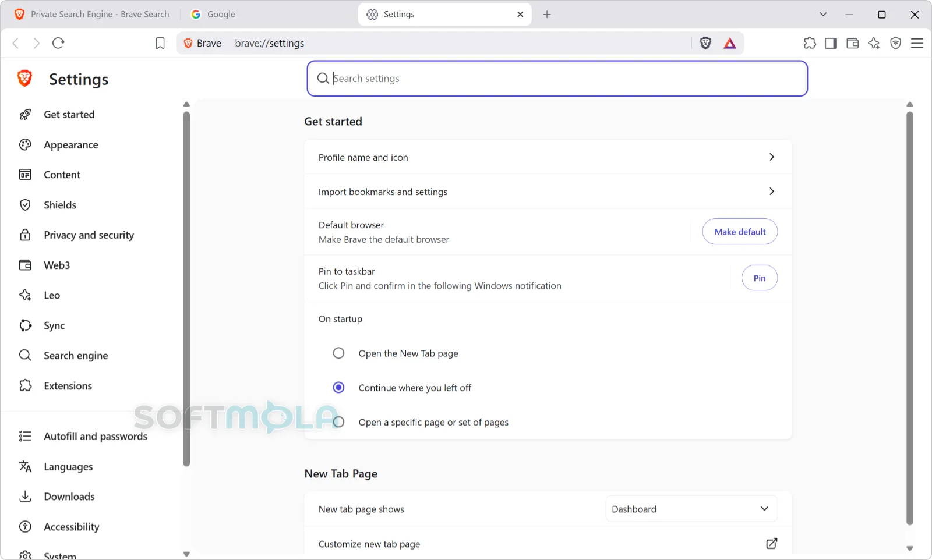Choose Open a specific page or set of pages

338,422
